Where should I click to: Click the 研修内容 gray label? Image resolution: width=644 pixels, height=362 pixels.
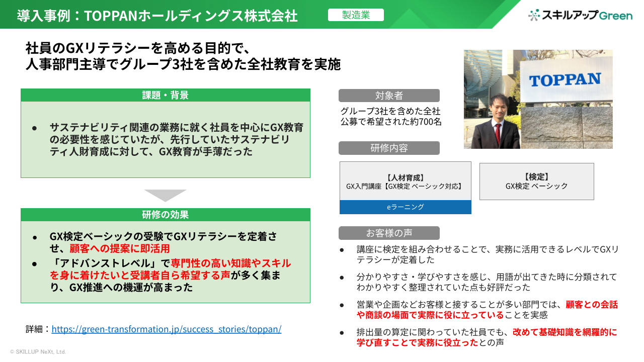[x=389, y=148]
